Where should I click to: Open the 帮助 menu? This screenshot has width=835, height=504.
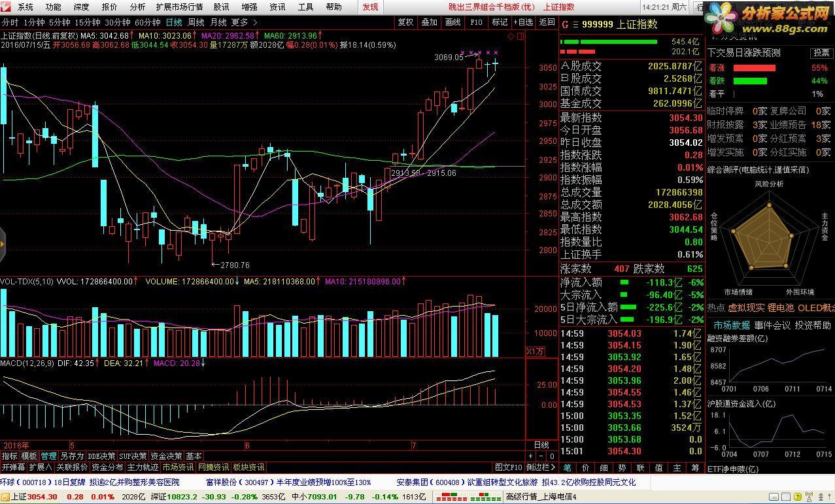(x=333, y=7)
